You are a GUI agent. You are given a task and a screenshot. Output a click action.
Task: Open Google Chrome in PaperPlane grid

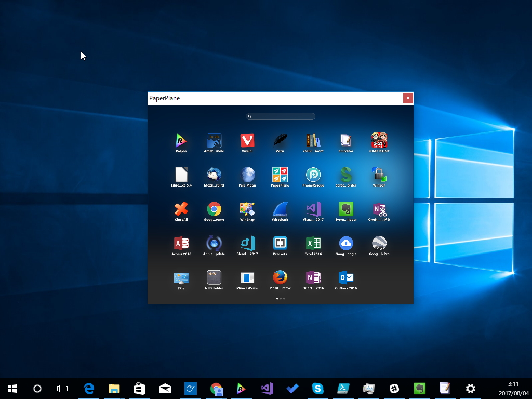tap(214, 209)
